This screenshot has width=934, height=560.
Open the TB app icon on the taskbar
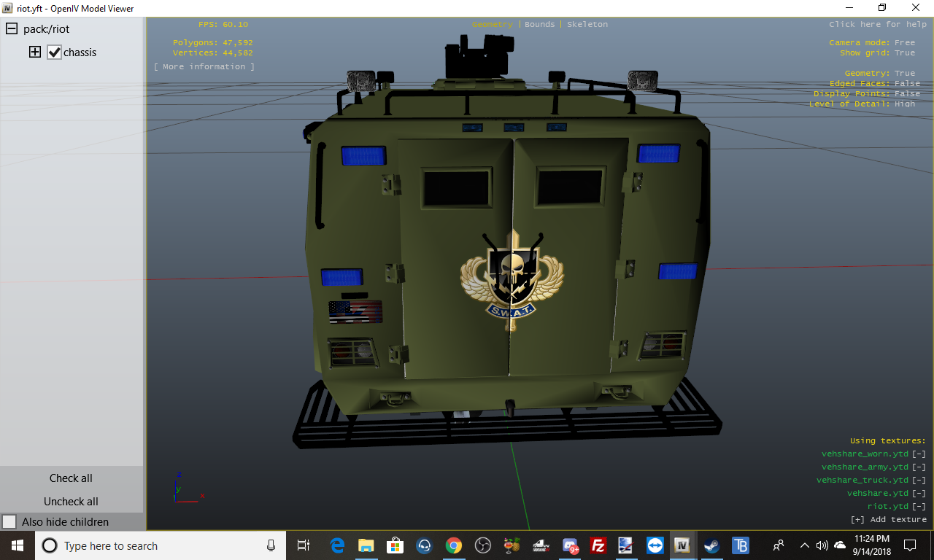pyautogui.click(x=740, y=545)
